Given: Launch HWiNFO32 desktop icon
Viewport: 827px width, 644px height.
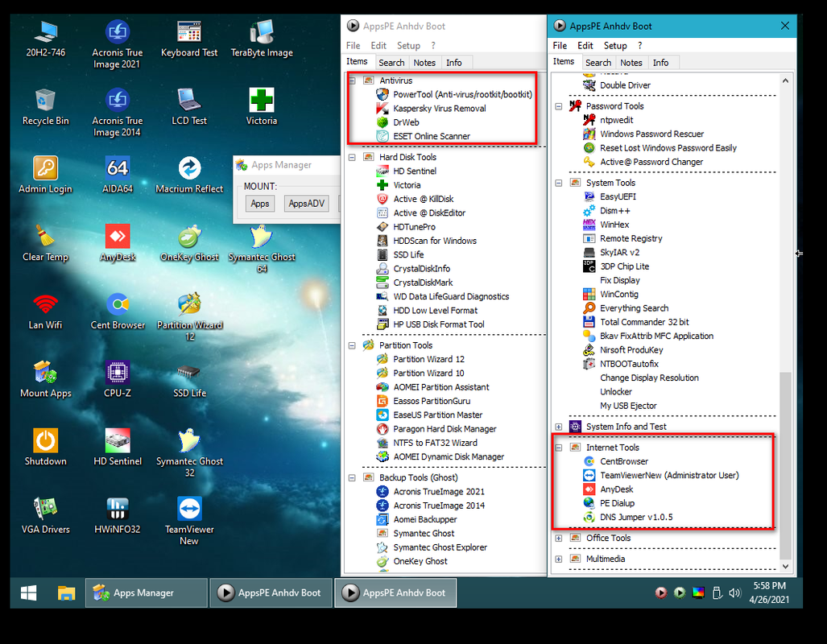Looking at the screenshot, I should (117, 515).
